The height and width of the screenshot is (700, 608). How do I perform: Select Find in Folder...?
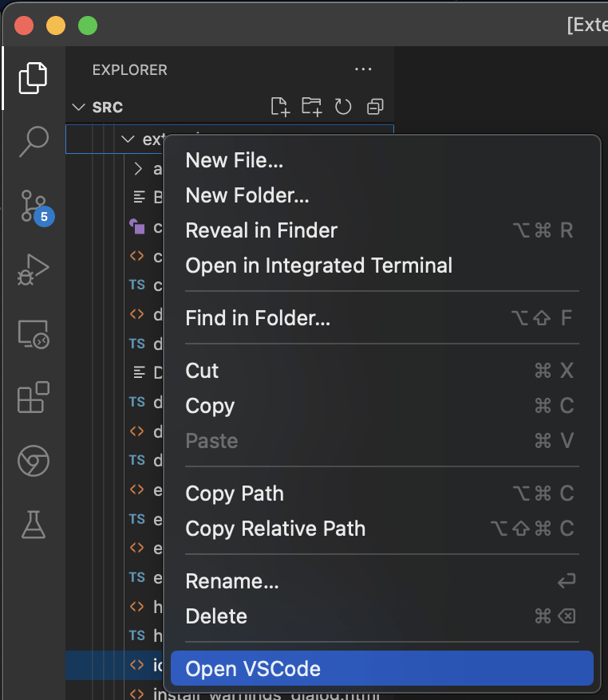382,318
